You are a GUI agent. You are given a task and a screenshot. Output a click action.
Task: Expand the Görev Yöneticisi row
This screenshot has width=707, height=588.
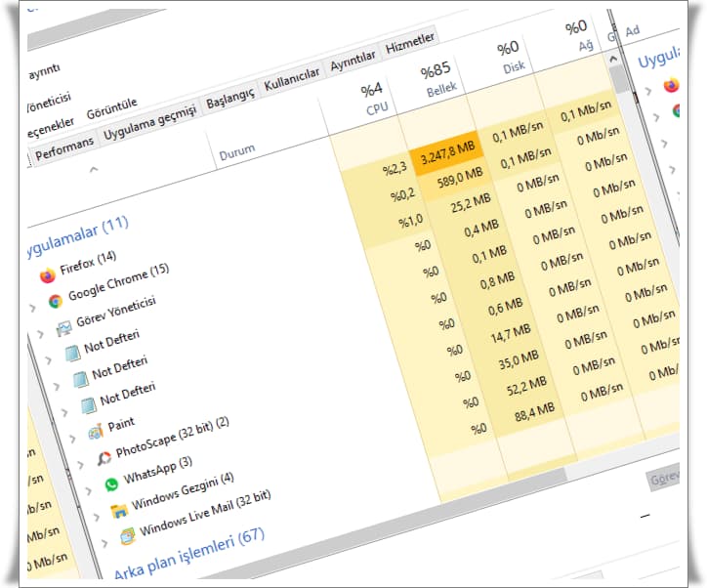[x=40, y=335]
